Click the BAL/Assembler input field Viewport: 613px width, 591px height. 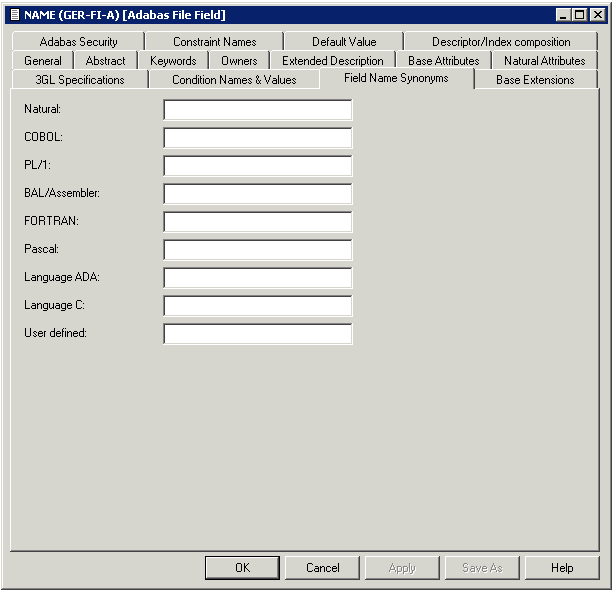tap(257, 193)
